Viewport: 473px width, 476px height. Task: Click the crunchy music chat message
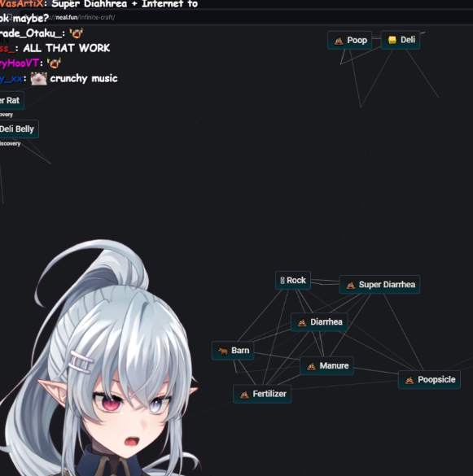[84, 78]
